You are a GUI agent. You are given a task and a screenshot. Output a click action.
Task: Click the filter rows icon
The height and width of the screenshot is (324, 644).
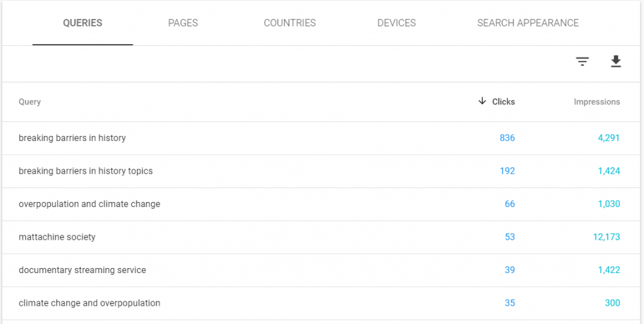click(x=583, y=61)
